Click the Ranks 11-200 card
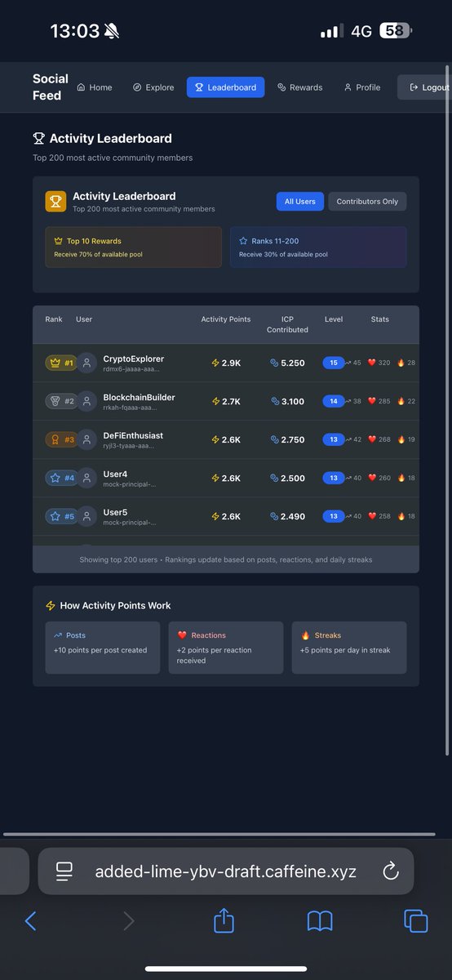 (x=318, y=247)
